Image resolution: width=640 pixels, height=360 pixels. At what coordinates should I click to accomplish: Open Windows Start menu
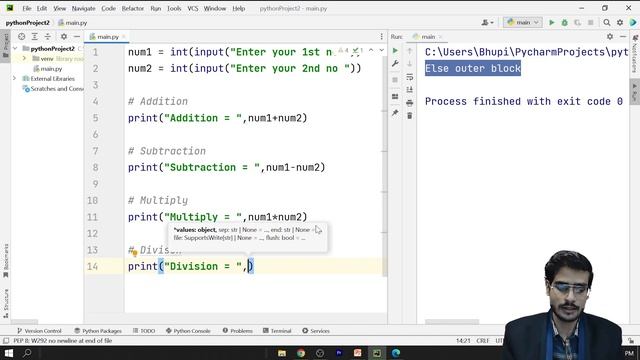[9, 353]
